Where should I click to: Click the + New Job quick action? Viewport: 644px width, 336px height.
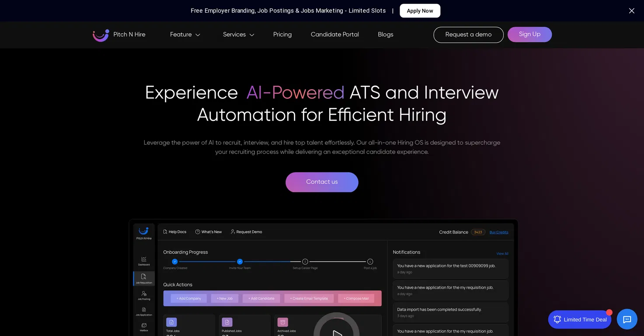click(x=225, y=298)
